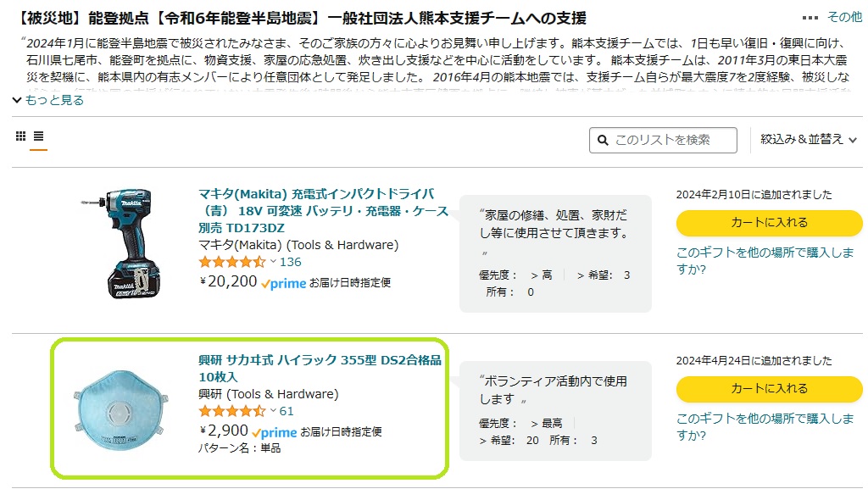Add Makita driver with カートに入れる
868x500 pixels.
tap(769, 223)
